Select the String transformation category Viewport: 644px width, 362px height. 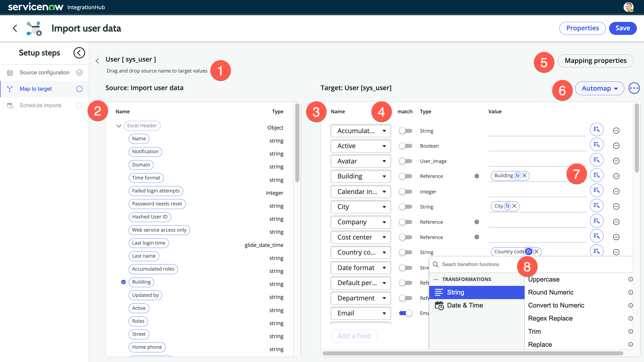tap(477, 292)
